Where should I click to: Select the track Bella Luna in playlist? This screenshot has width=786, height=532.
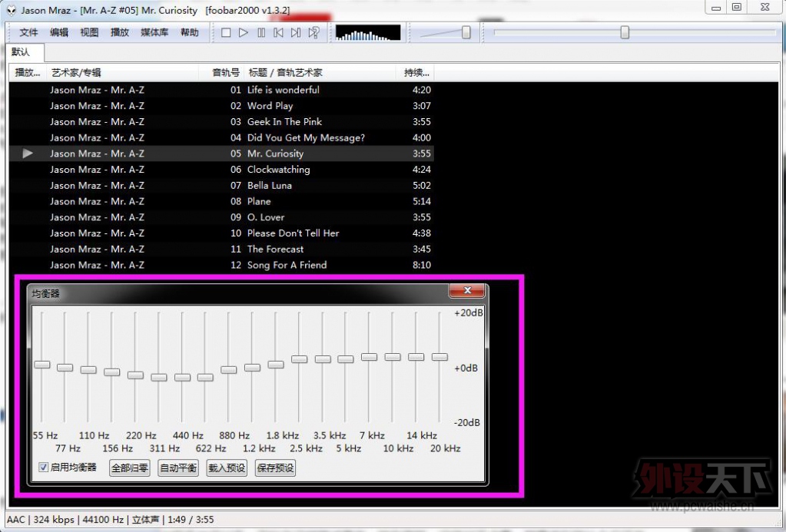coord(269,185)
